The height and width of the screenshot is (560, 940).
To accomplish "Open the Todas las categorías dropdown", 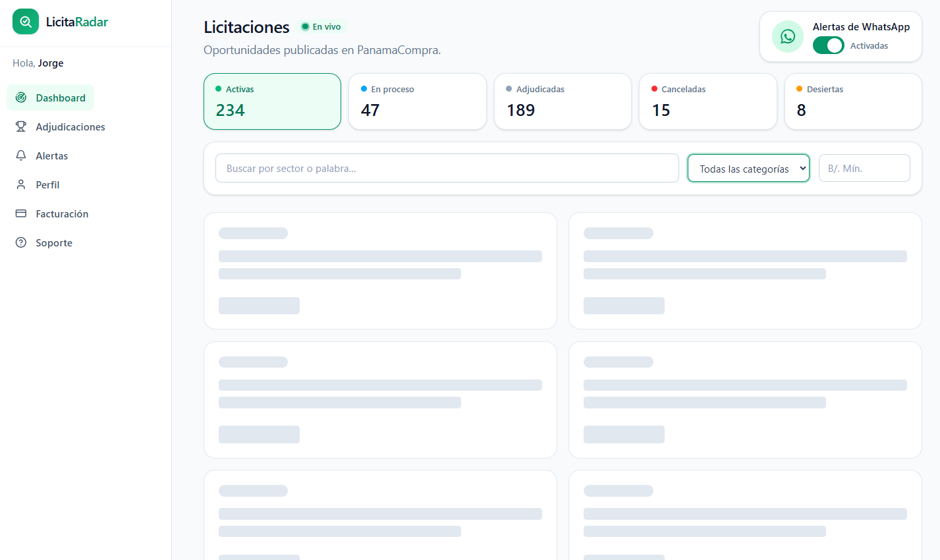I will tap(748, 169).
